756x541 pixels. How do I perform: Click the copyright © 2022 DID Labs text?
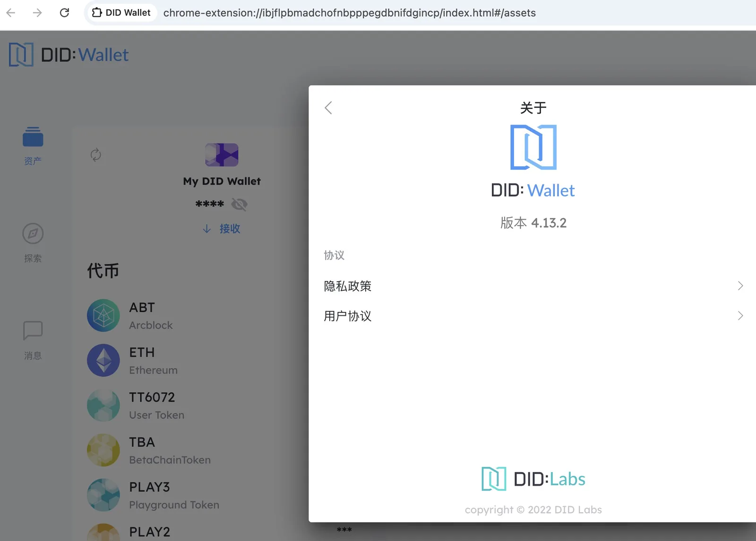[x=533, y=509]
